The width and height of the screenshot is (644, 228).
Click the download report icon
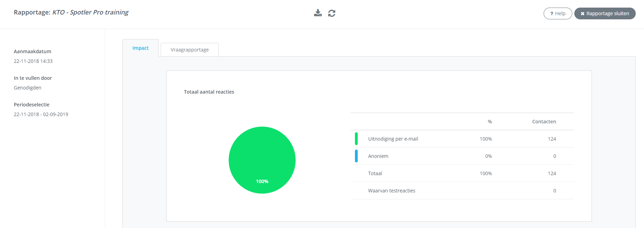pos(318,13)
